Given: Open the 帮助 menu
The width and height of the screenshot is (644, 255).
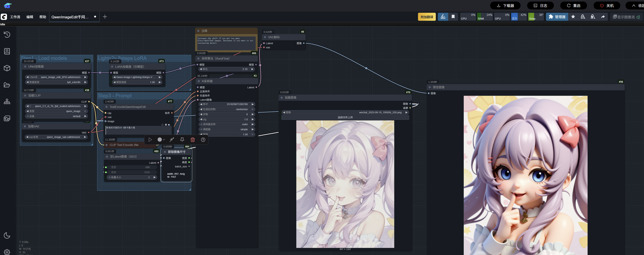Looking at the screenshot, I should point(43,17).
